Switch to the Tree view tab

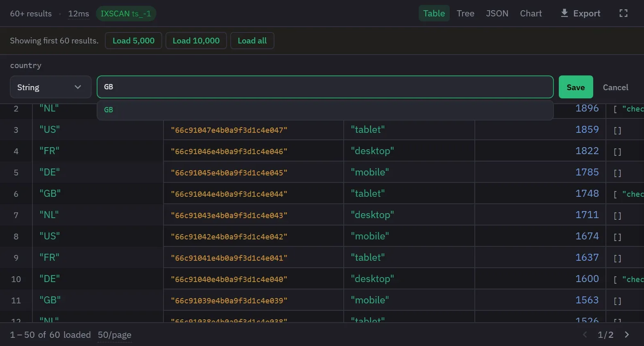click(x=465, y=14)
